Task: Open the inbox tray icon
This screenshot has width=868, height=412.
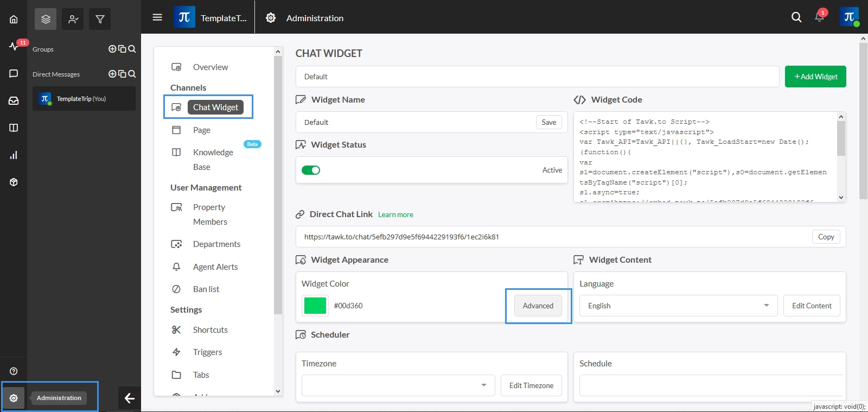Action: point(14,100)
